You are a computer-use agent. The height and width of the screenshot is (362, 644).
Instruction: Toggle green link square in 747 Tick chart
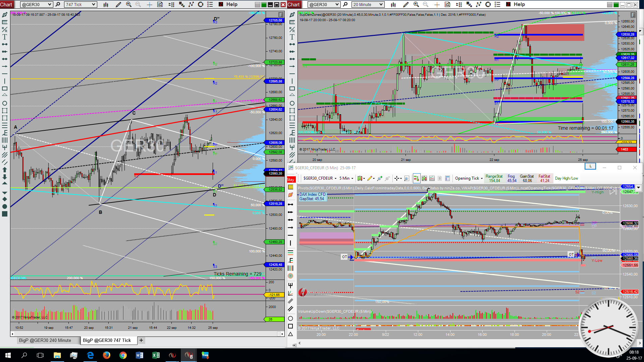264,4
